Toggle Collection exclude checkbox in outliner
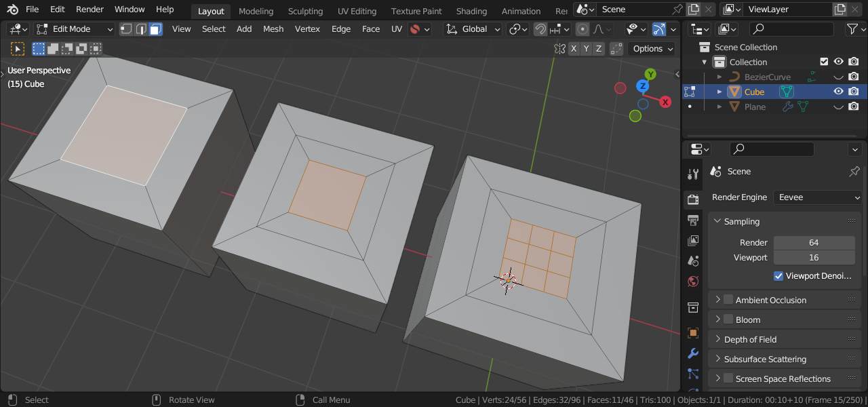Screen dimensions: 868x407 [824, 62]
